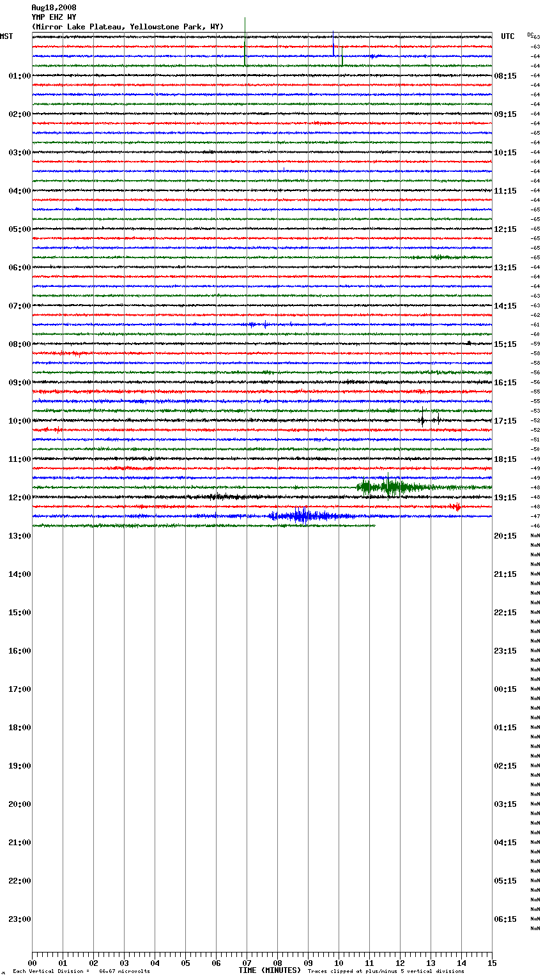Select the station code YMP EHZ WY
This screenshot has height=980, width=543.
pyautogui.click(x=54, y=17)
